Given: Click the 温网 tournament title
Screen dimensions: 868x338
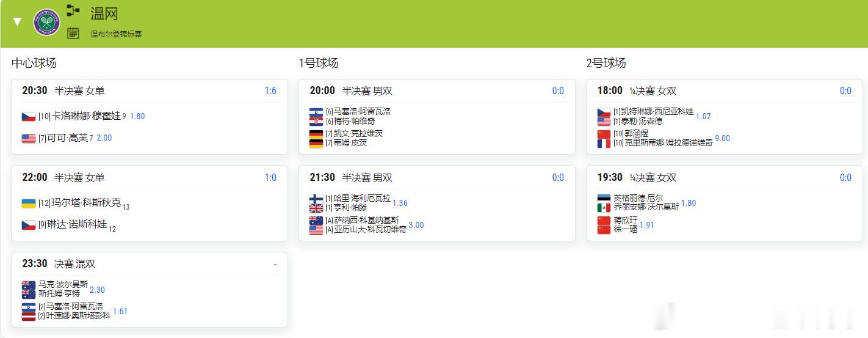Looking at the screenshot, I should (x=104, y=13).
